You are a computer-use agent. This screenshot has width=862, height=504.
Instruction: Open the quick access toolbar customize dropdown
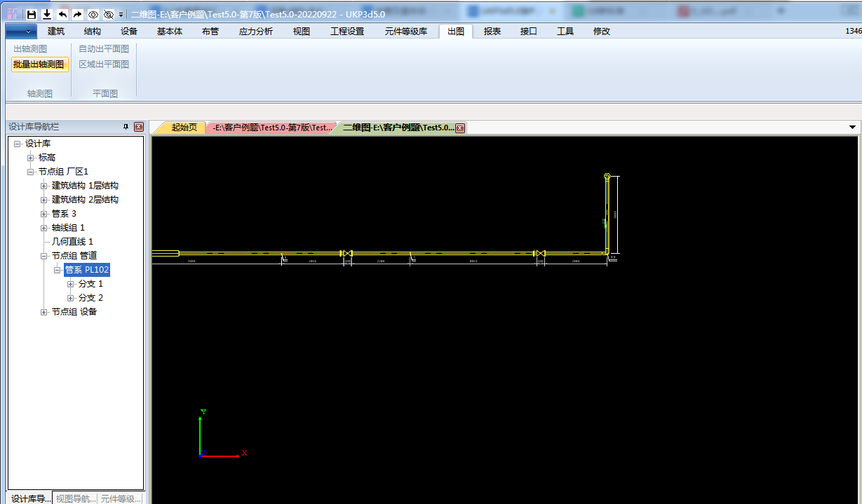click(x=121, y=14)
